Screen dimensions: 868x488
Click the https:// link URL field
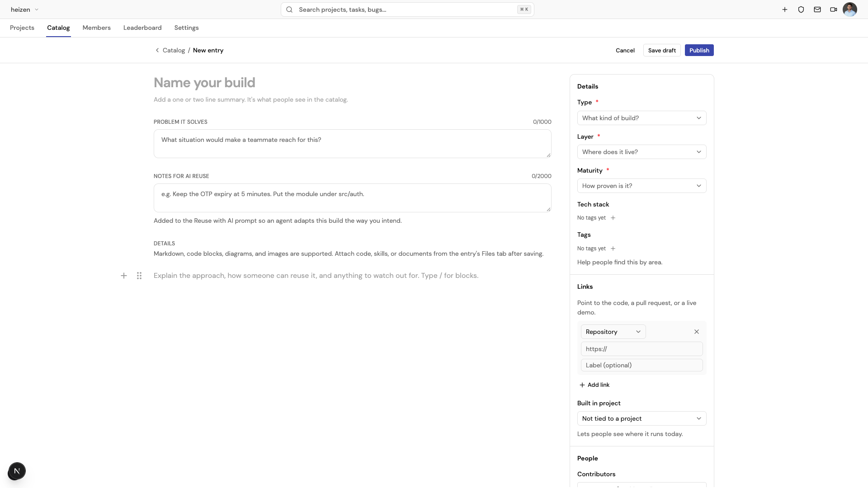coord(642,349)
